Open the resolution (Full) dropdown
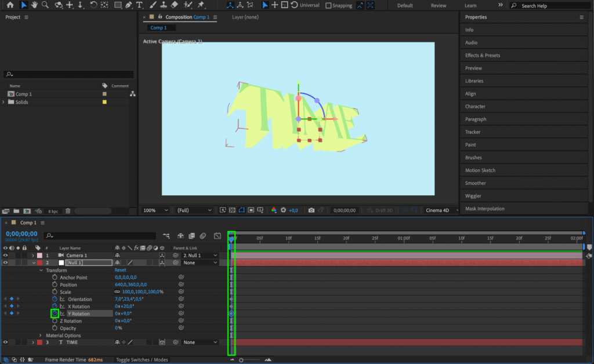The width and height of the screenshot is (594, 364). pos(194,210)
